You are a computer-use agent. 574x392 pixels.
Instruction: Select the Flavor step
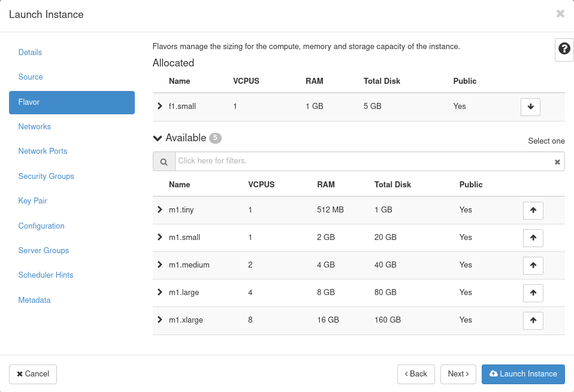pyautogui.click(x=72, y=102)
